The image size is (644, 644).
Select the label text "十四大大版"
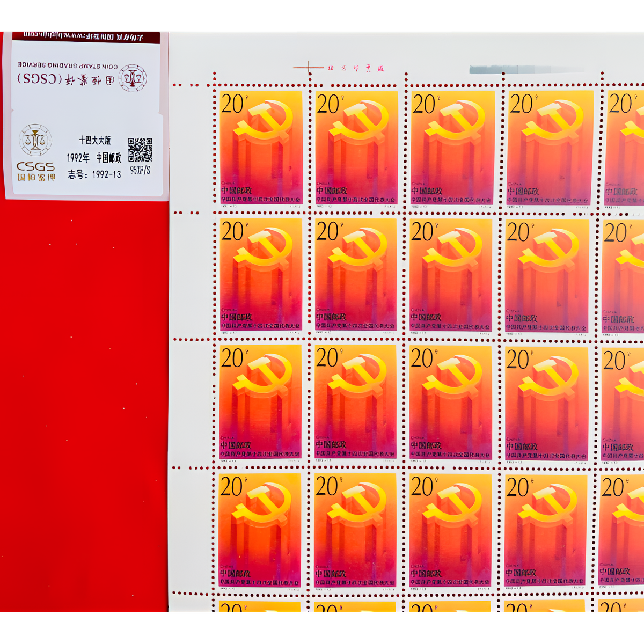[95, 141]
